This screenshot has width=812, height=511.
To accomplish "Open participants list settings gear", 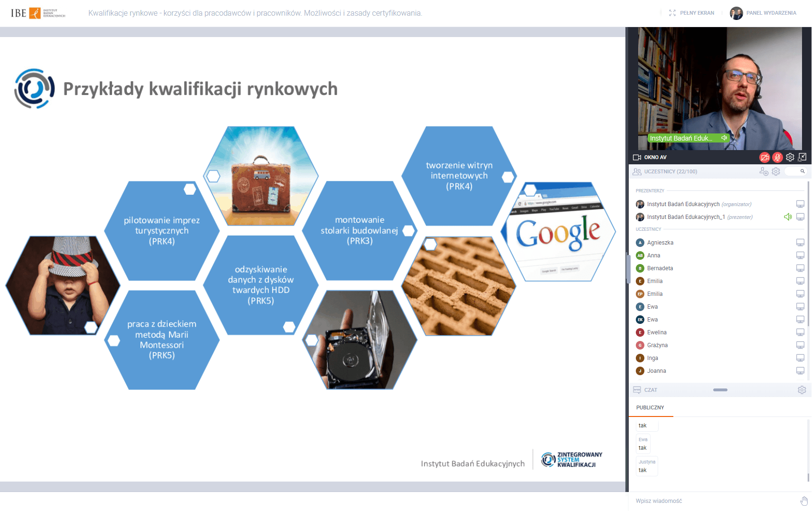I will [x=776, y=171].
